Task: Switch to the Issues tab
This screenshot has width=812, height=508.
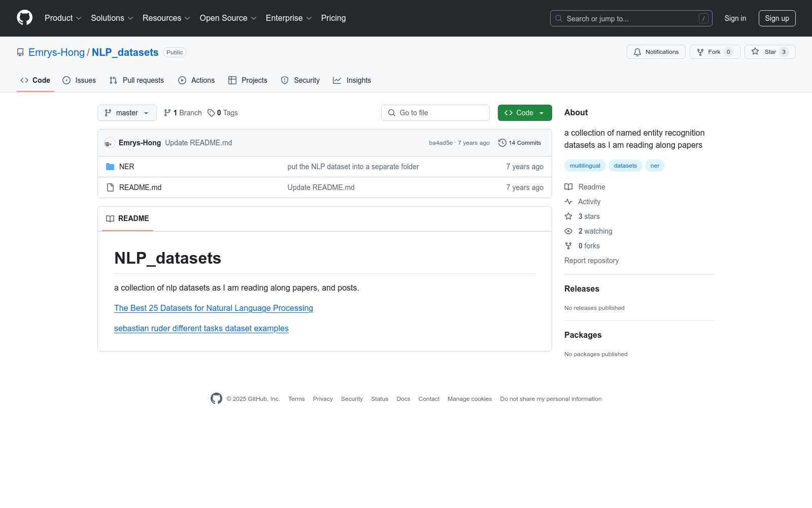Action: coord(79,80)
